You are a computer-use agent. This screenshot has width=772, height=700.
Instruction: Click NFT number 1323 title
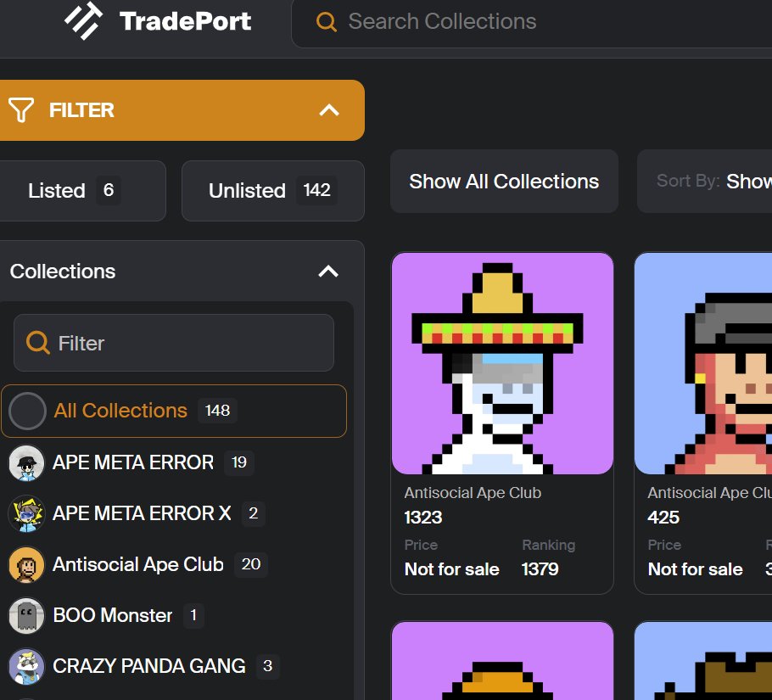[x=423, y=518]
